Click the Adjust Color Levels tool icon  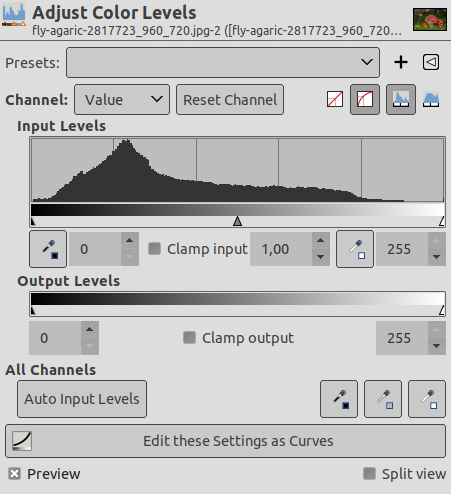tap(14, 14)
